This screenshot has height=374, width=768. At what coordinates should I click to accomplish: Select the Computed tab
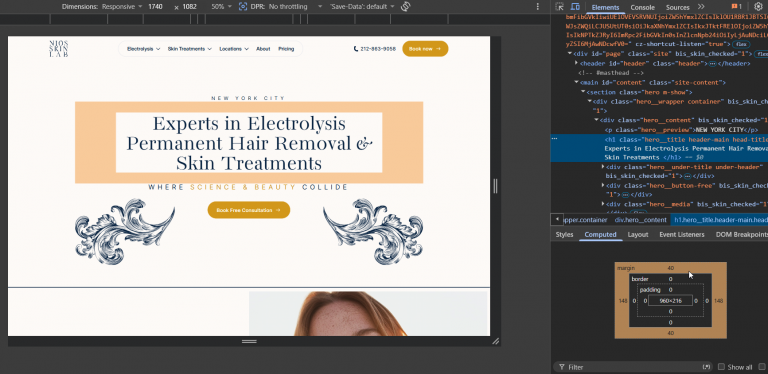(x=600, y=234)
